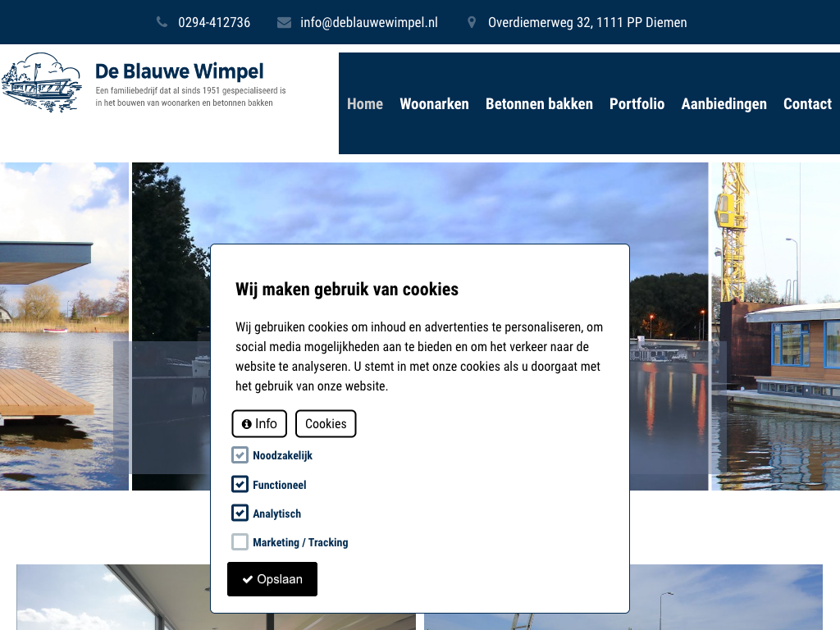Screen dimensions: 840x630
Task: Click the info@deblauwewimpel.nl email link
Action: point(369,22)
